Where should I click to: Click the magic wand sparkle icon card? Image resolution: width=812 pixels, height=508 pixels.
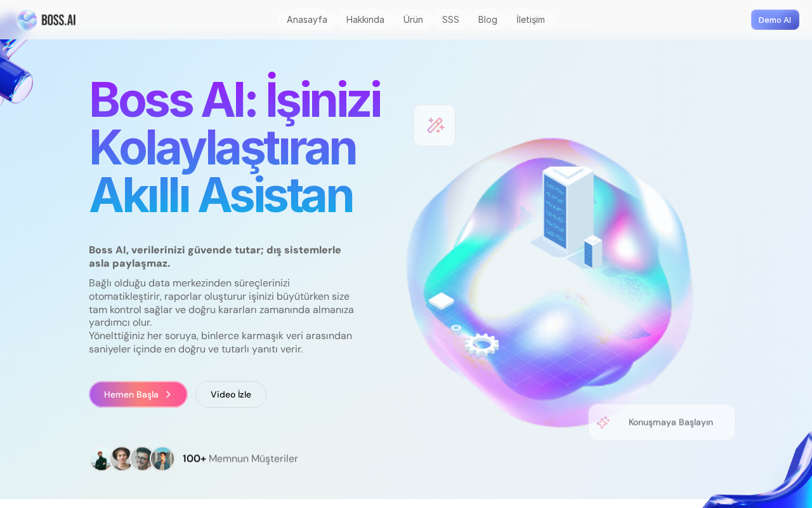tap(435, 125)
